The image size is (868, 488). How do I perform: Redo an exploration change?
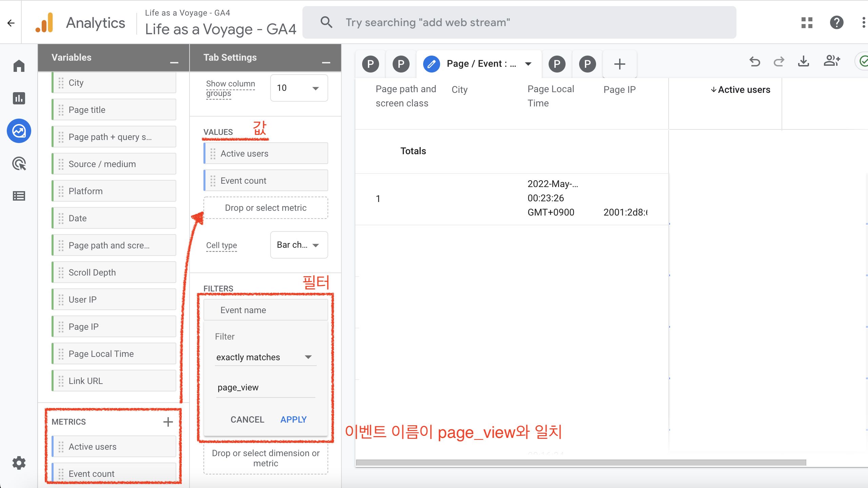779,62
